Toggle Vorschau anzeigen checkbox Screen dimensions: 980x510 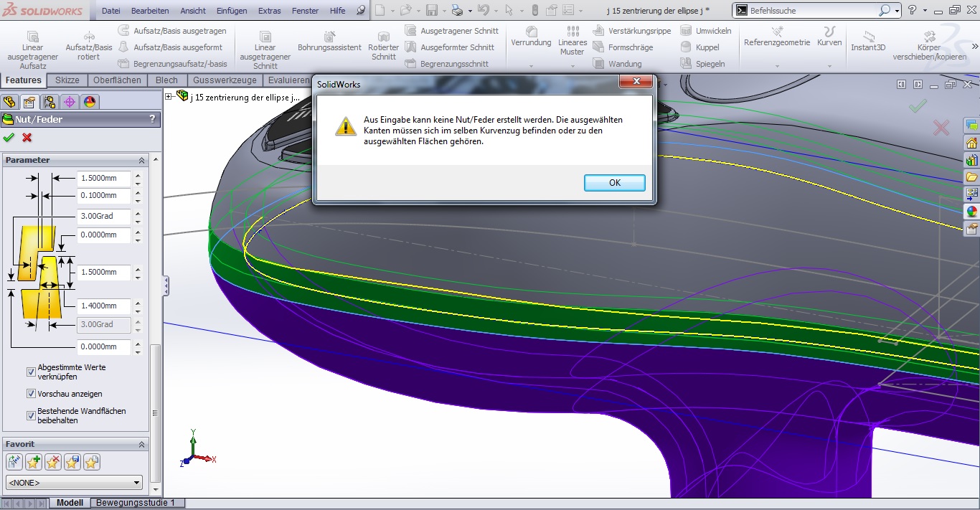coord(31,394)
